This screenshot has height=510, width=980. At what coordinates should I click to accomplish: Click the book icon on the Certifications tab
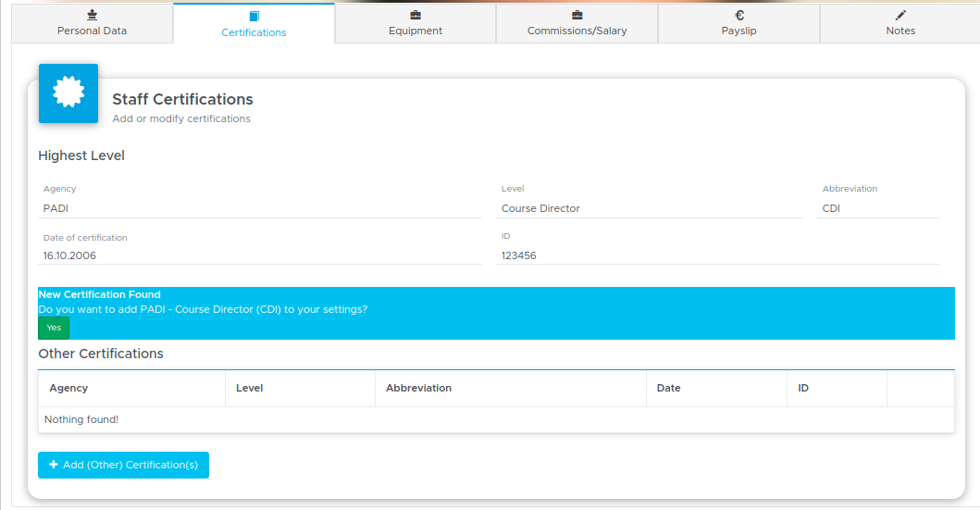(x=254, y=17)
